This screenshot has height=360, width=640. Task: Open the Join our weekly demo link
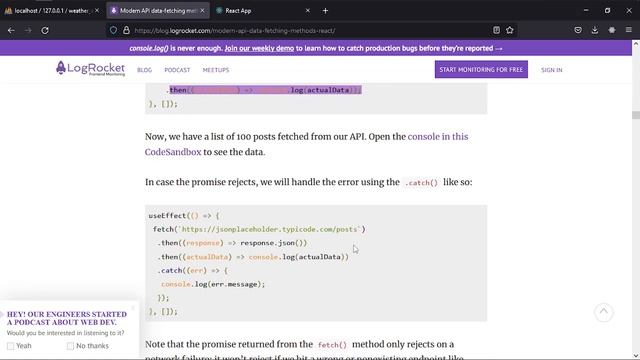(259, 48)
